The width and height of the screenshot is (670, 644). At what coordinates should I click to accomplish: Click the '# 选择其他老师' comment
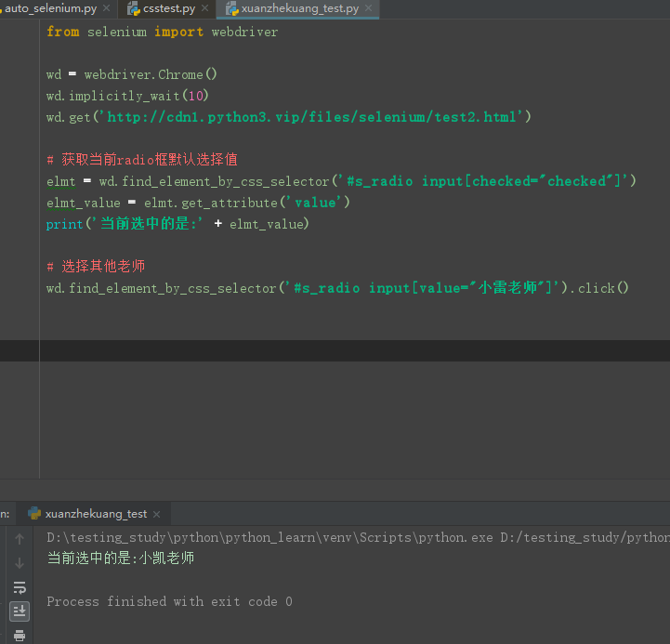pyautogui.click(x=96, y=266)
